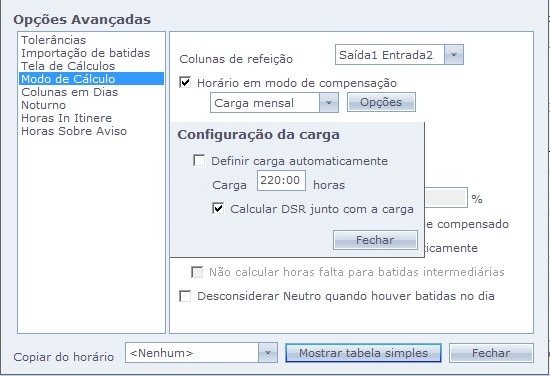Click the bottom Fechar dialog button

[x=491, y=353]
